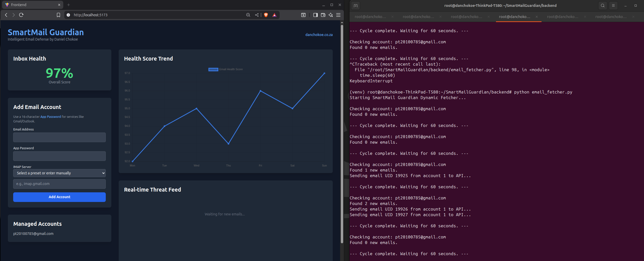Click the browser reload icon
Screen dimensions: 644x261
pyautogui.click(x=21, y=15)
